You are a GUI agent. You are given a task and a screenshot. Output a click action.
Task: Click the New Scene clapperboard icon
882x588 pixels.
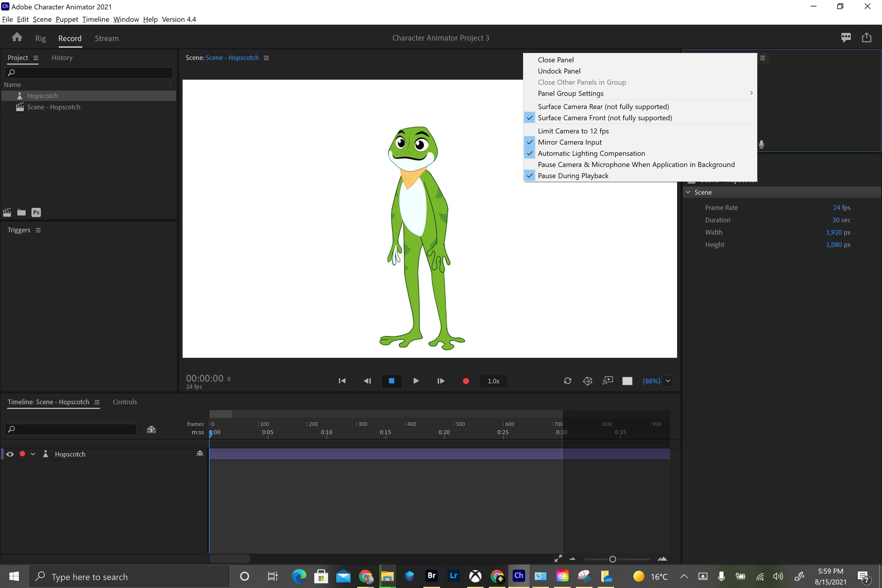click(7, 212)
